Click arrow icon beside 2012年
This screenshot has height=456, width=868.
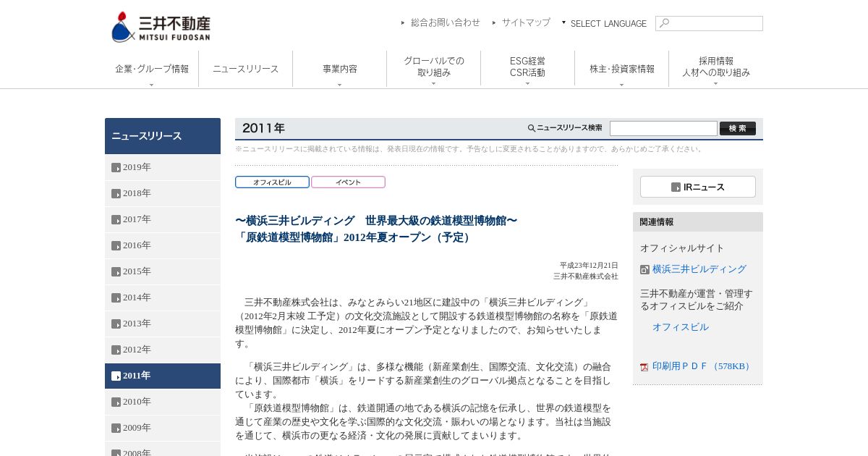tap(116, 350)
